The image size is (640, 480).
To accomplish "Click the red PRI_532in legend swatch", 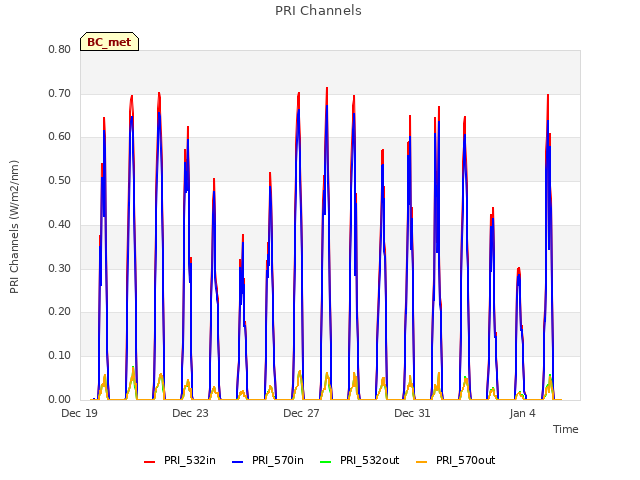I will pyautogui.click(x=149, y=462).
